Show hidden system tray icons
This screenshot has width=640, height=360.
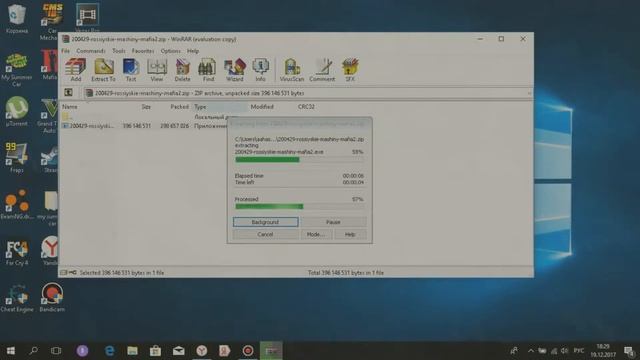pyautogui.click(x=531, y=351)
